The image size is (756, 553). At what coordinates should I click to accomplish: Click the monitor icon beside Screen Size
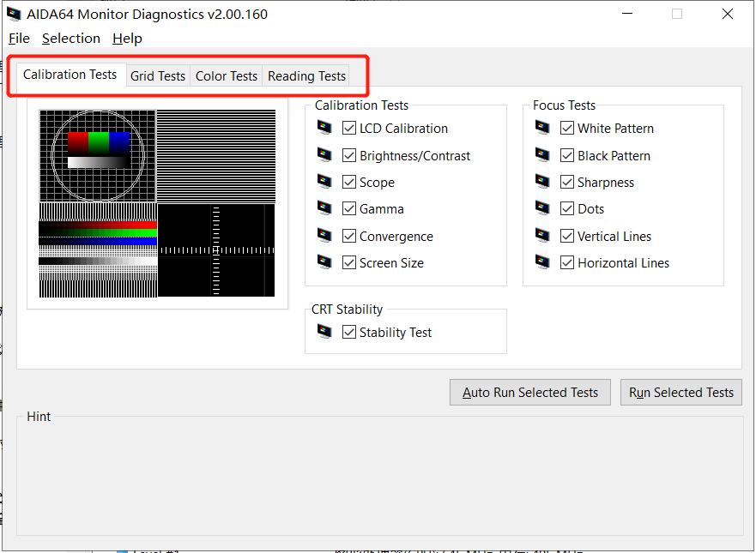tap(324, 262)
